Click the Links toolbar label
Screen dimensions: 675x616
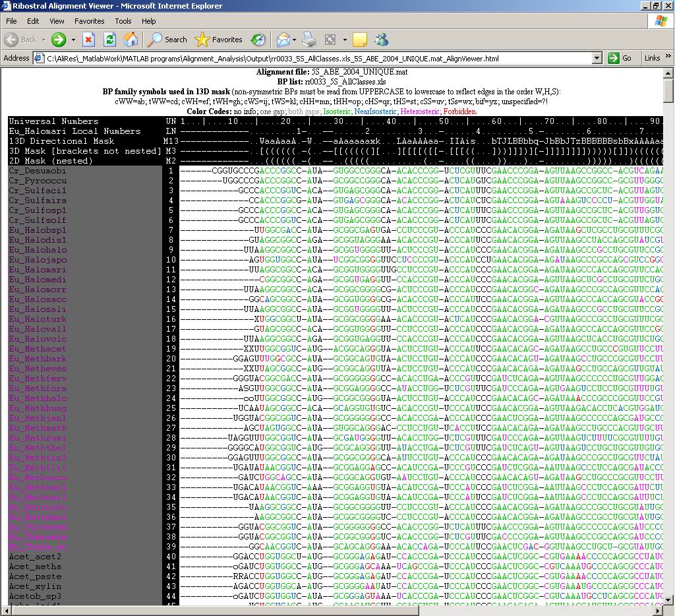pos(652,58)
